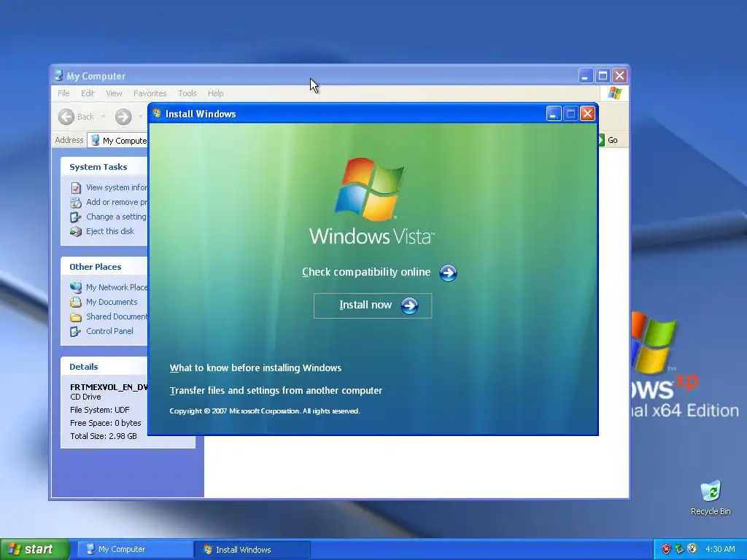
Task: Click the Go button in address bar
Action: 608,140
